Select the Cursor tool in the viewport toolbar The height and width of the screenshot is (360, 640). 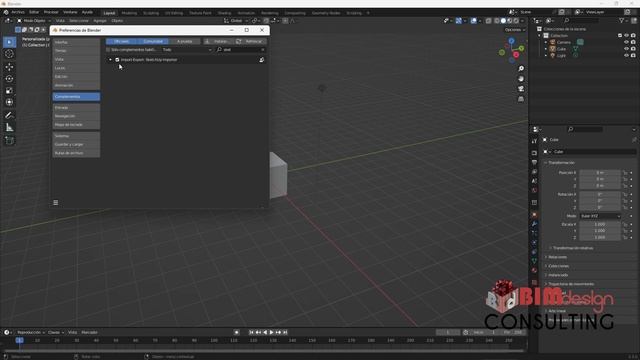[9, 54]
